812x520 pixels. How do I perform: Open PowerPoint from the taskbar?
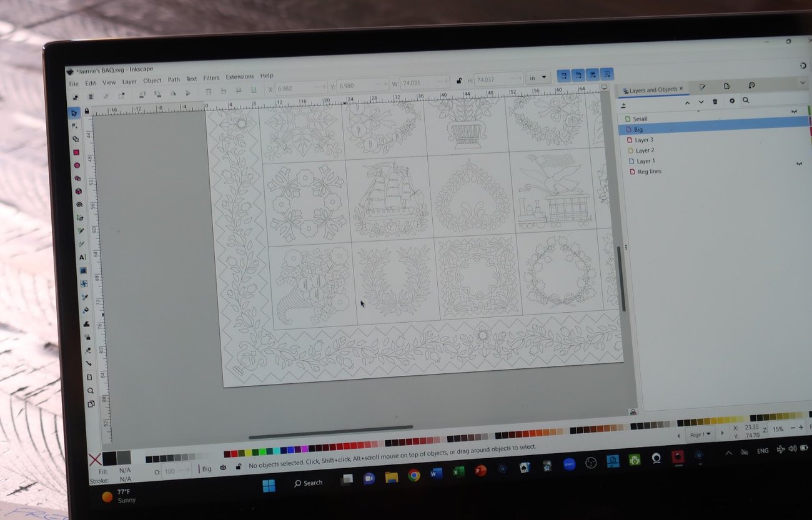[480, 470]
